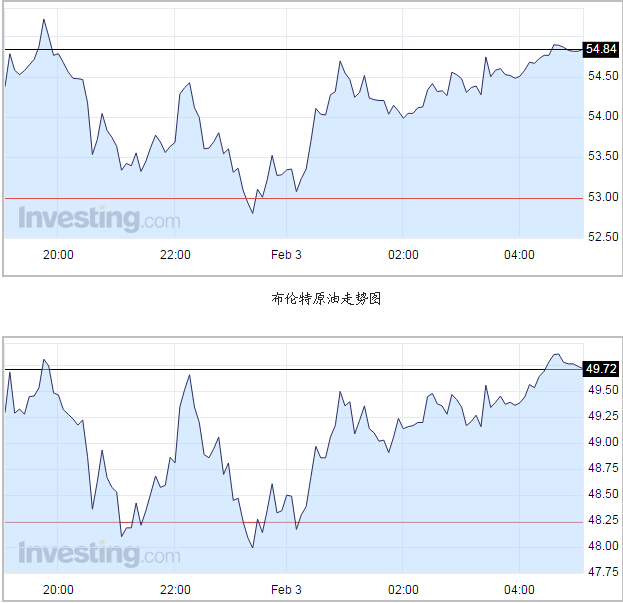This screenshot has width=623, height=603.
Task: Click the 04:00 time label in top chart
Action: 519,255
